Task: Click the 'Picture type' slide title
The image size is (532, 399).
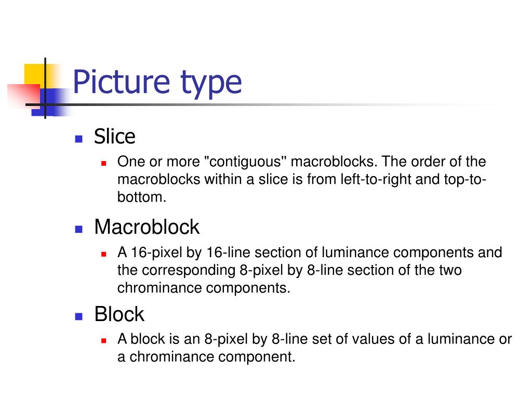Action: (x=157, y=83)
